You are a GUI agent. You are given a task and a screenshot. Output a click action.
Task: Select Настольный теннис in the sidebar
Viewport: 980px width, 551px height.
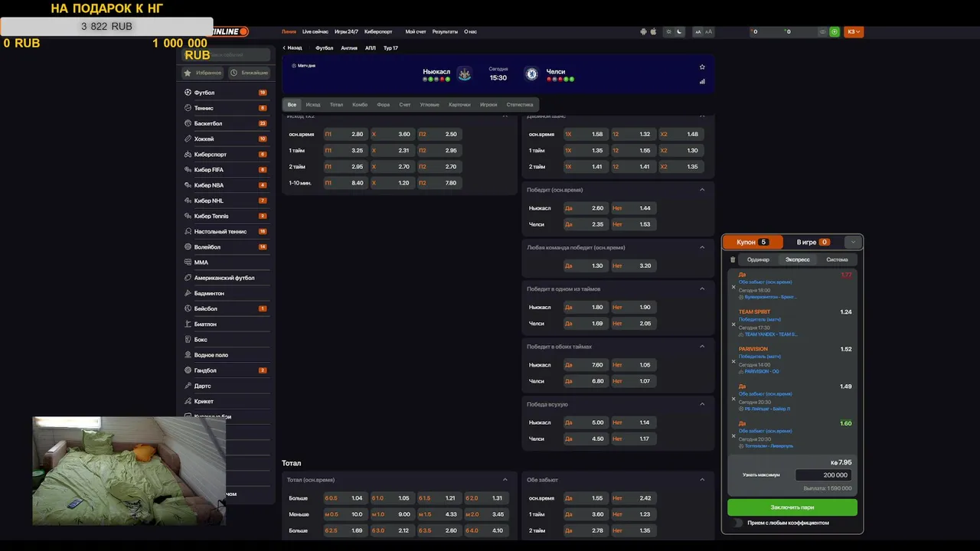[226, 231]
